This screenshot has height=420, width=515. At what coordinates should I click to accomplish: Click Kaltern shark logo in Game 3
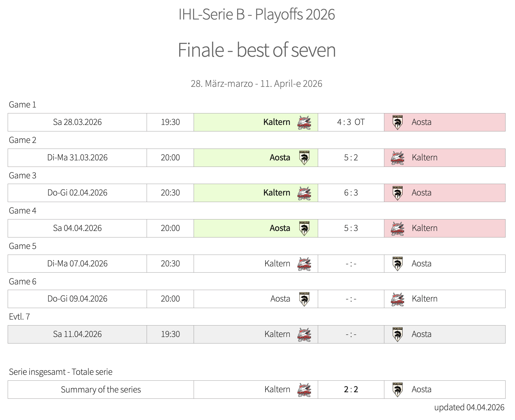(304, 193)
